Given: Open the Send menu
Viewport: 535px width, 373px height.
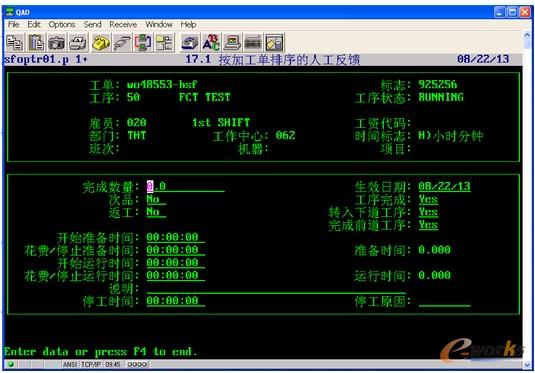Looking at the screenshot, I should 92,25.
